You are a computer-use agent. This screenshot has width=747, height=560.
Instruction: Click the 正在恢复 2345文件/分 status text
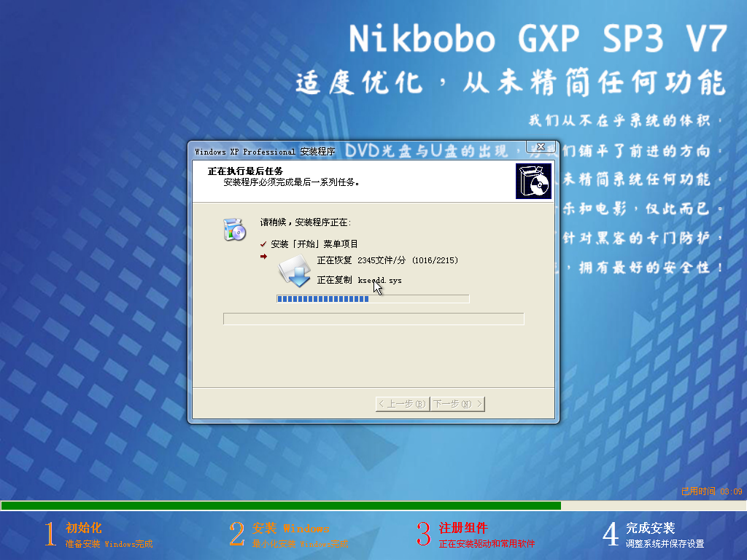click(x=362, y=260)
